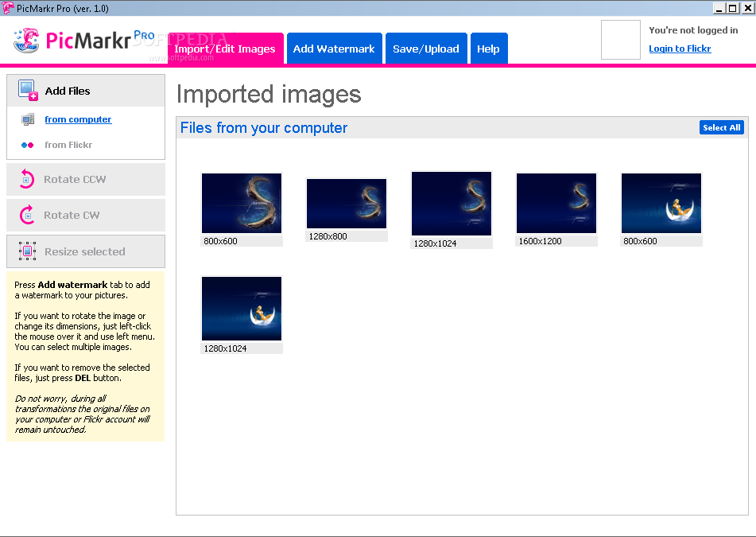756x537 pixels.
Task: Click the Add Files heading label
Action: point(68,91)
